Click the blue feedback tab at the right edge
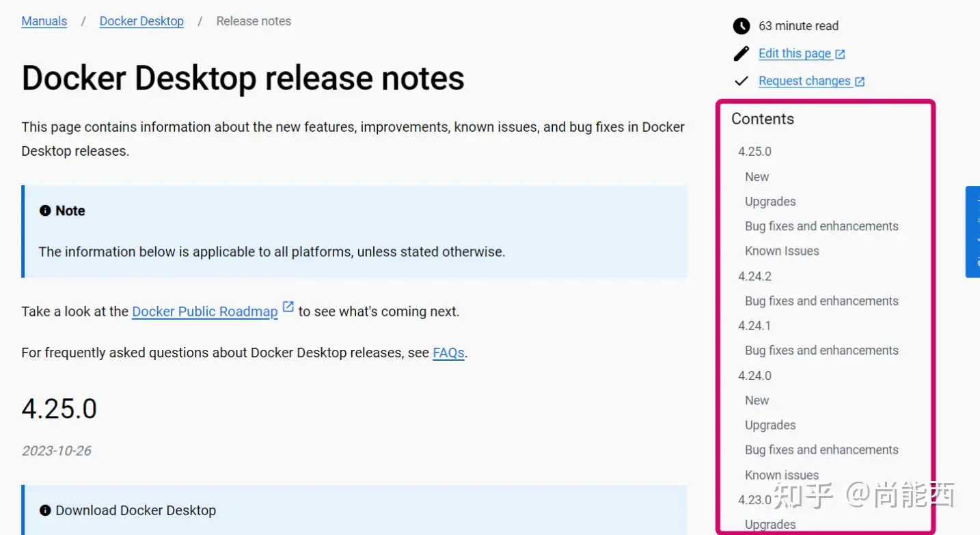This screenshot has height=535, width=980. (x=972, y=232)
